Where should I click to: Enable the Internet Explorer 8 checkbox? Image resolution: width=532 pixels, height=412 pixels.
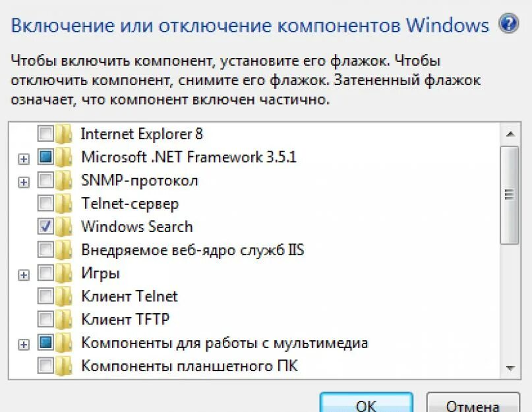pos(45,133)
